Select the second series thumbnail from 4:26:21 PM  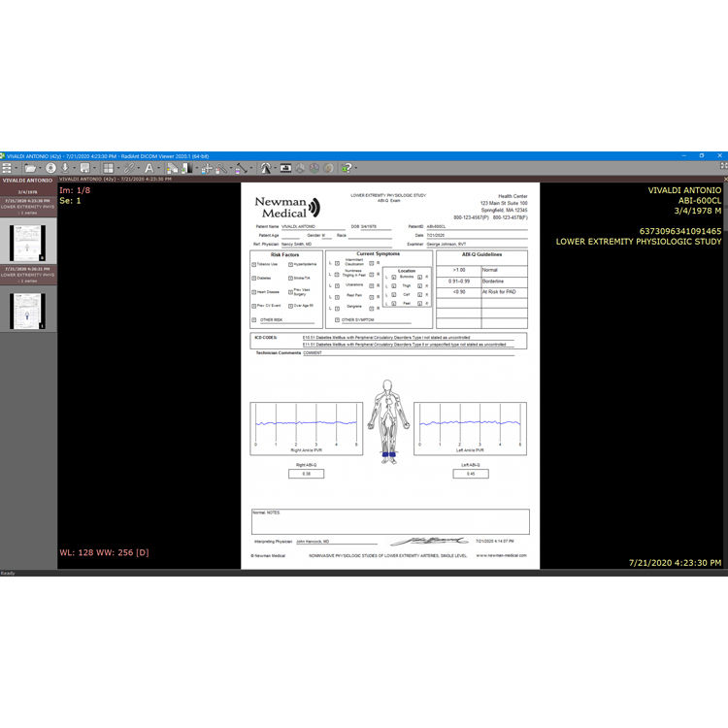[27, 311]
